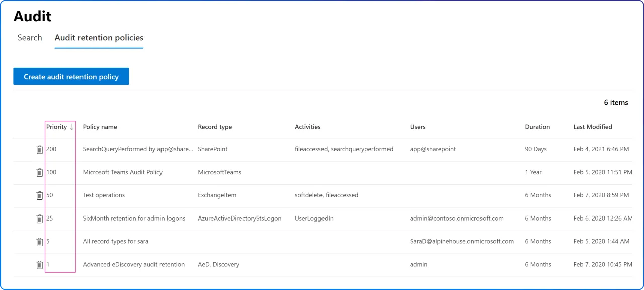644x290 pixels.
Task: Delete the Test operations policy
Action: pos(40,195)
